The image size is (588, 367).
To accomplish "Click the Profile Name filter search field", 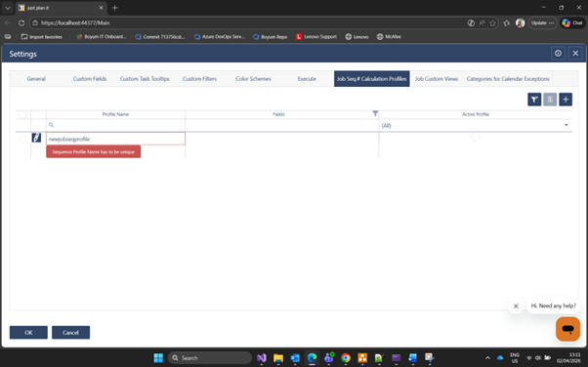I will [115, 125].
